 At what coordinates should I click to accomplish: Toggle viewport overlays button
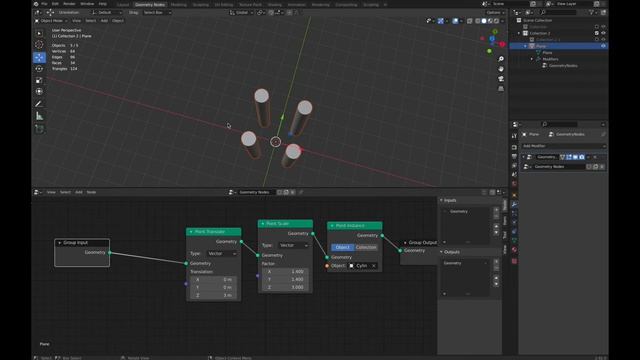click(x=455, y=21)
